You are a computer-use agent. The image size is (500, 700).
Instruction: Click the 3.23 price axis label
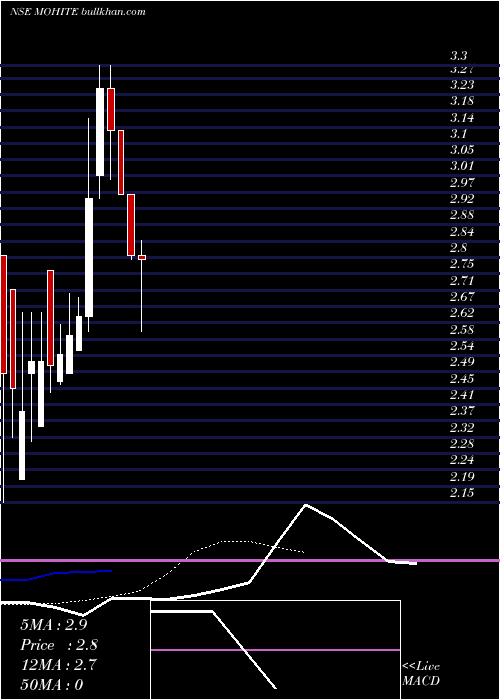click(x=462, y=85)
